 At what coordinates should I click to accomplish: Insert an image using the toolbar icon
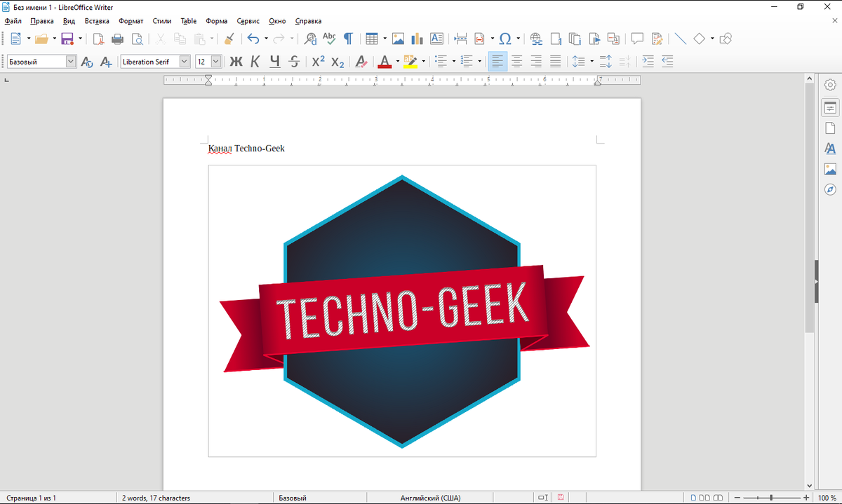click(x=398, y=39)
